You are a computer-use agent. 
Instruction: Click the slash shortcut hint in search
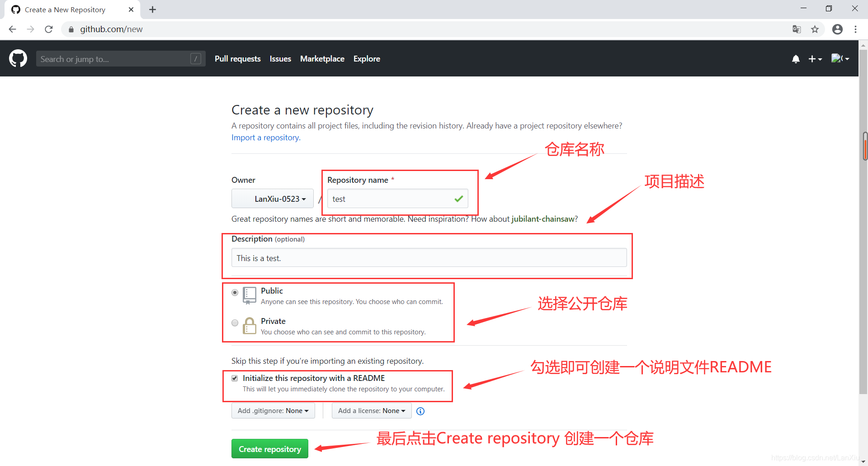click(x=196, y=59)
